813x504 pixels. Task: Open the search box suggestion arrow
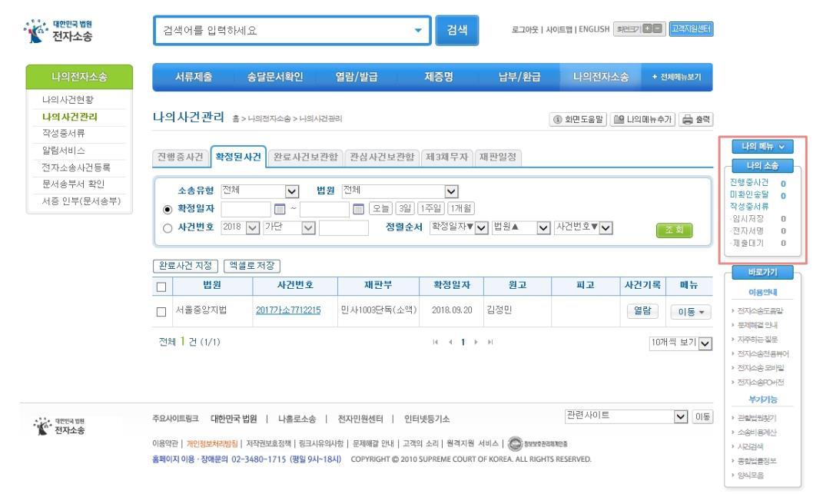pyautogui.click(x=418, y=31)
